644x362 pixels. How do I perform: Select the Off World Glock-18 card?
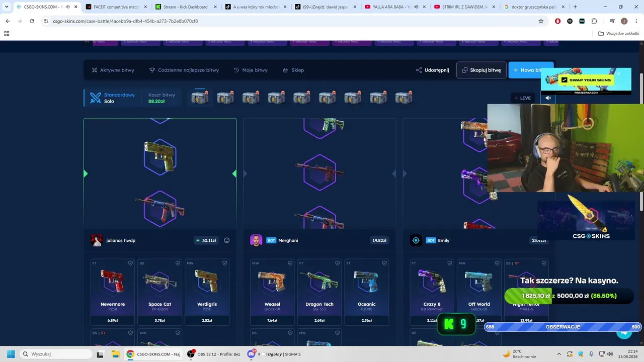coord(479,292)
